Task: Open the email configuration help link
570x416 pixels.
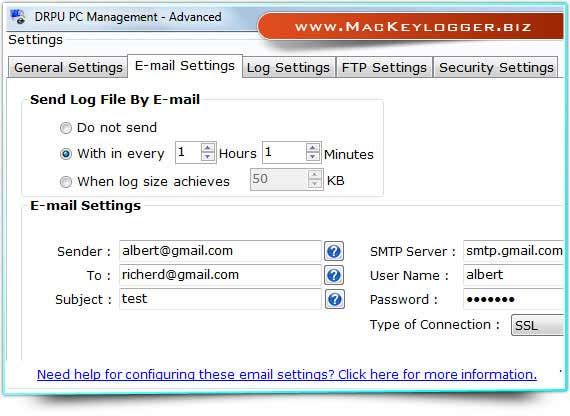Action: point(287,375)
